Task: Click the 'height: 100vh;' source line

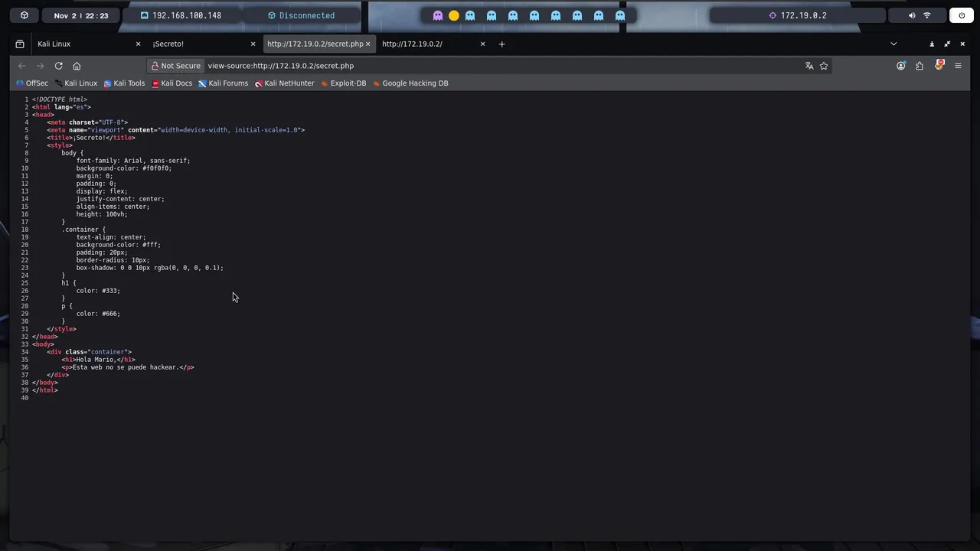Action: point(102,214)
